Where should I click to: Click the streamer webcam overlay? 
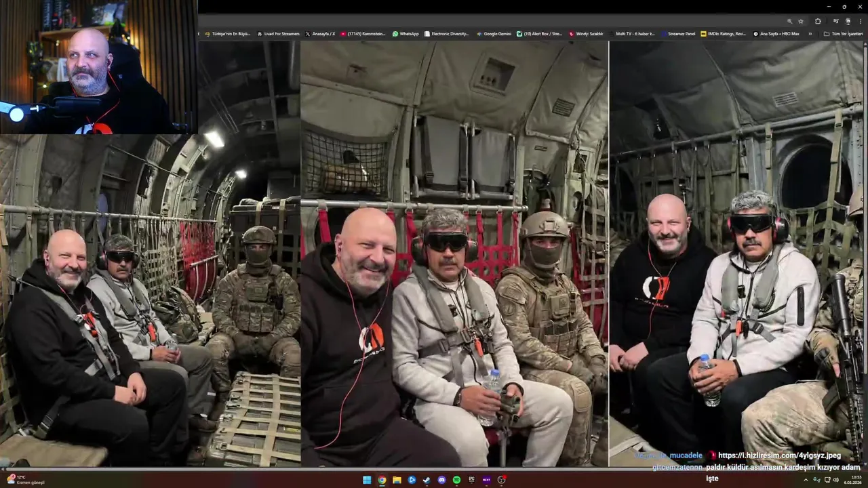pyautogui.click(x=98, y=67)
